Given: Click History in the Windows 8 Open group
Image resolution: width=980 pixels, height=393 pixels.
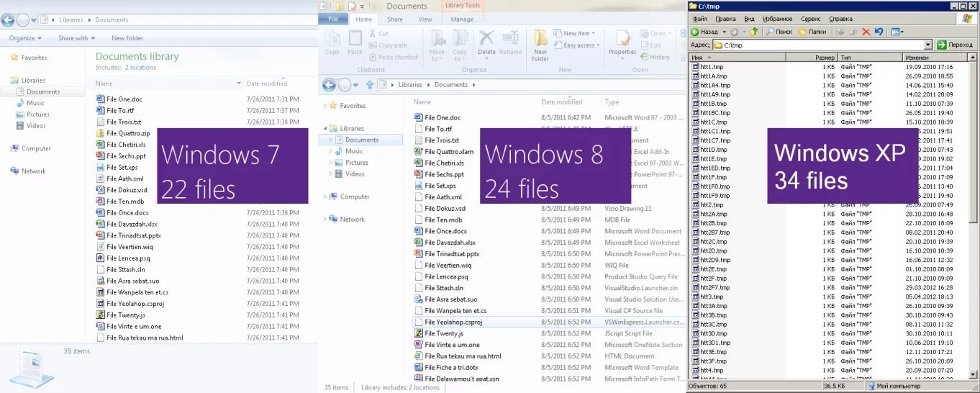Looking at the screenshot, I should pos(654,57).
